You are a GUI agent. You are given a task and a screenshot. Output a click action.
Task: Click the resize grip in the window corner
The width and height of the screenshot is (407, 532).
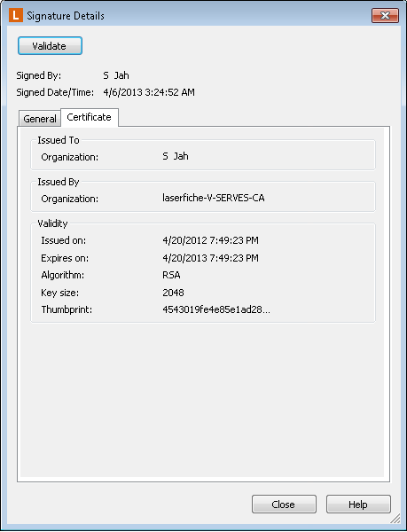tap(395, 518)
